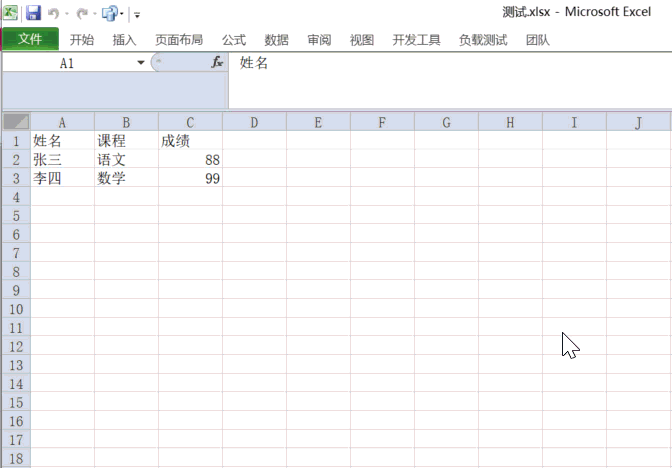Open the 审阅 ribbon tab
The height and width of the screenshot is (468, 672).
tap(319, 40)
